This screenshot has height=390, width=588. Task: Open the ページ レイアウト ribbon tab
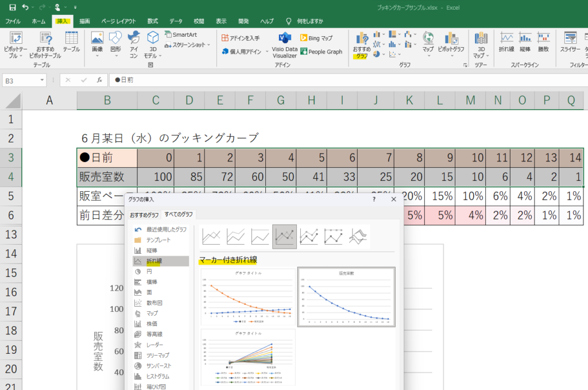tap(119, 21)
